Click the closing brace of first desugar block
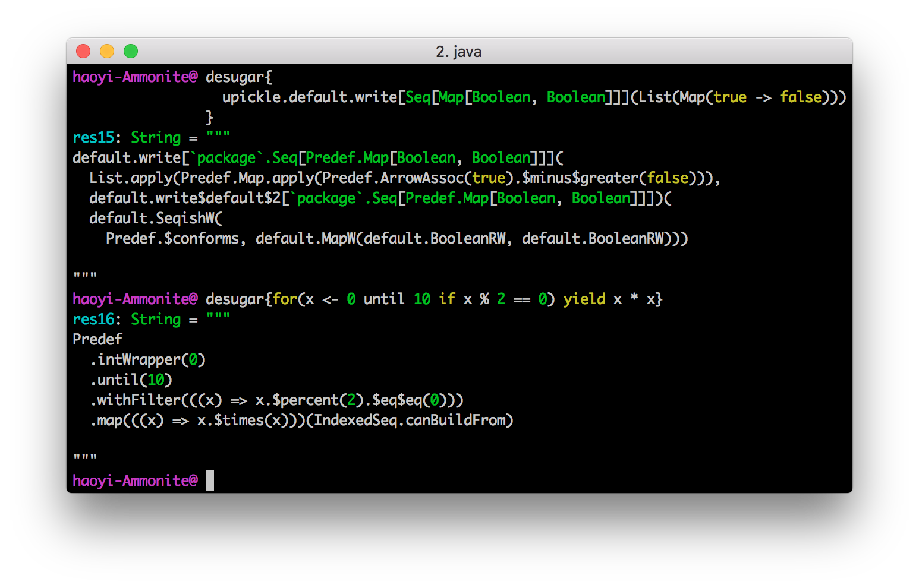The height and width of the screenshot is (588, 919). [x=209, y=118]
